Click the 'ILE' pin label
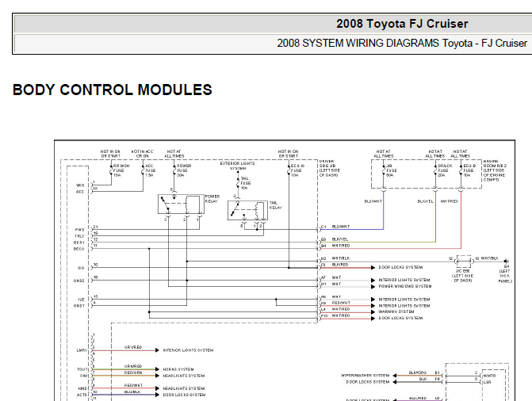Image resolution: width=532 pixels, height=401 pixels. (81, 300)
